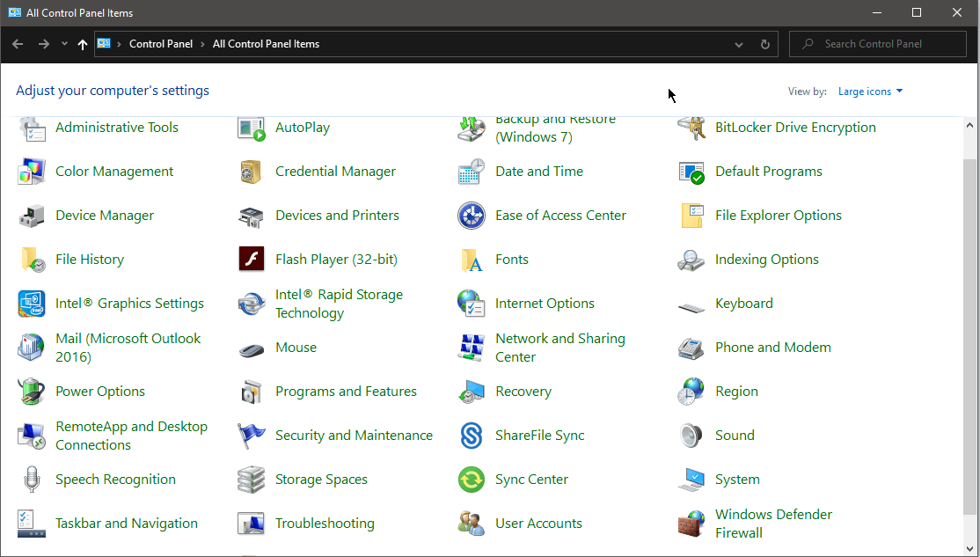Image resolution: width=980 pixels, height=557 pixels.
Task: Open the Large icons view dropdown
Action: [870, 92]
